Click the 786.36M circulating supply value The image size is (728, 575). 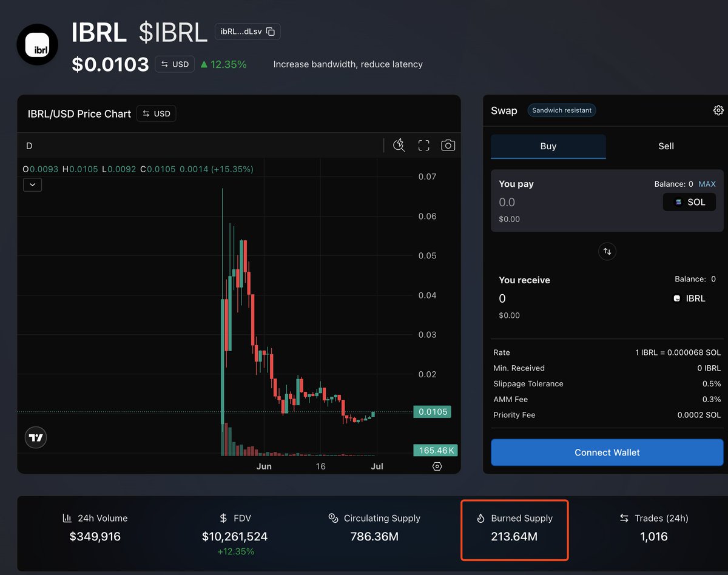(374, 537)
